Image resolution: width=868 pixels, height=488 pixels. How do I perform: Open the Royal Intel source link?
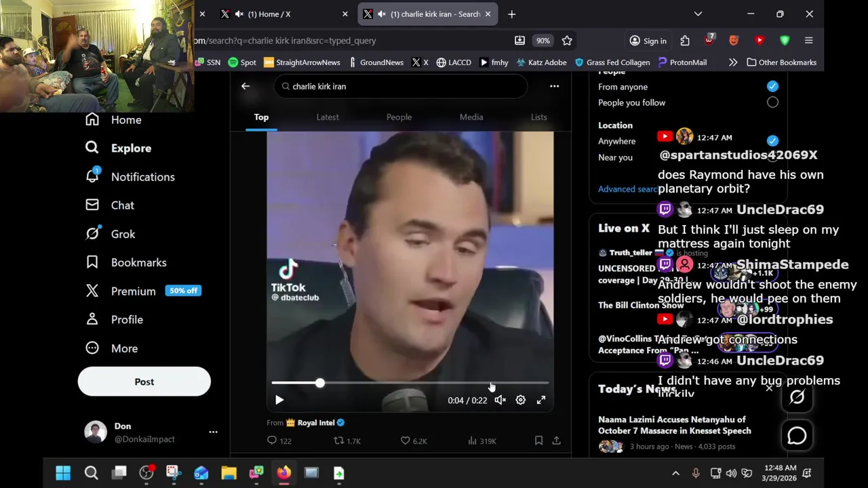click(316, 423)
